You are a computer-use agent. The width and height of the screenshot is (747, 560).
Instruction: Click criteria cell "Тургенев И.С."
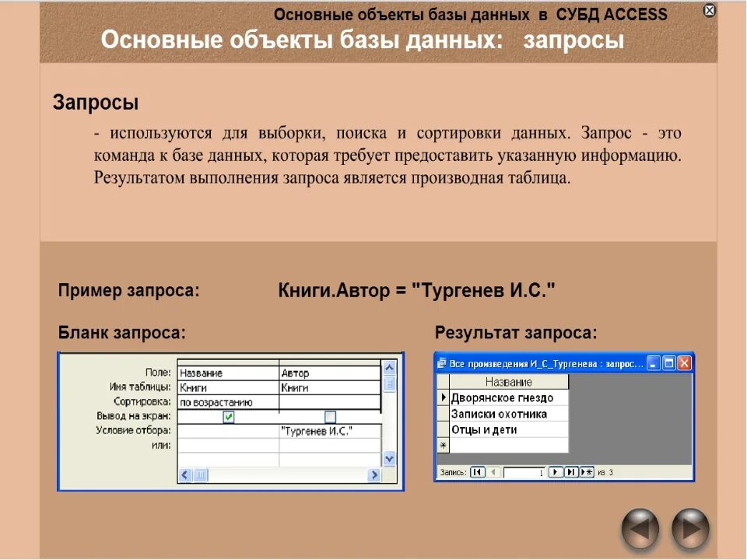coord(330,432)
